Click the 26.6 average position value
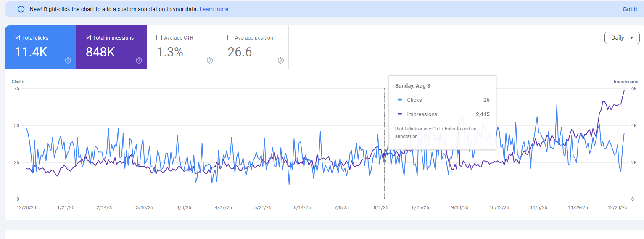 (240, 52)
